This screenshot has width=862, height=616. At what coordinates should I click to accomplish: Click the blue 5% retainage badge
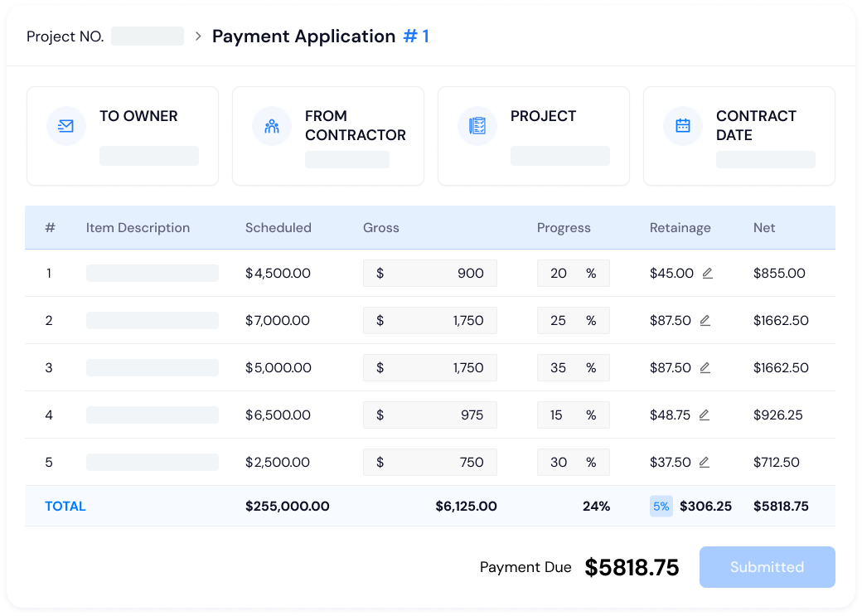[661, 506]
